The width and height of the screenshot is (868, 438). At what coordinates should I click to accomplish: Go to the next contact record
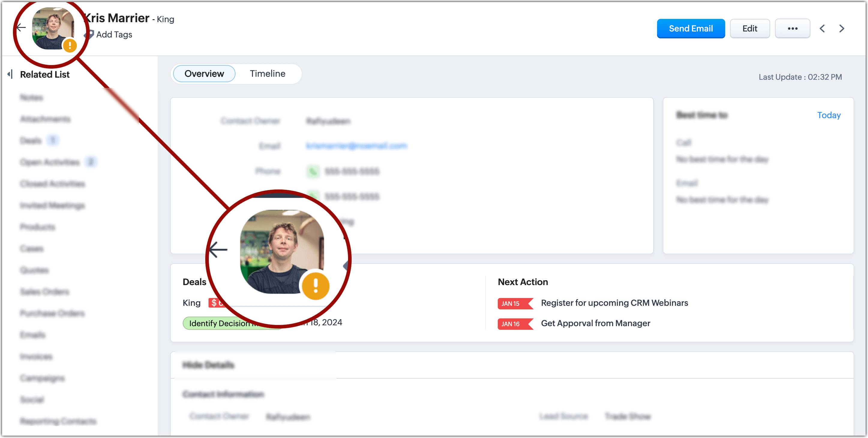841,28
